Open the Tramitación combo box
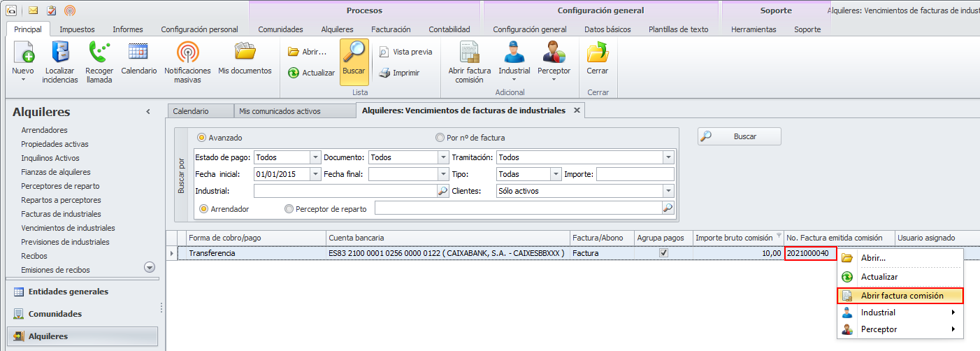Viewport: 980px width, 351px height. (668, 157)
